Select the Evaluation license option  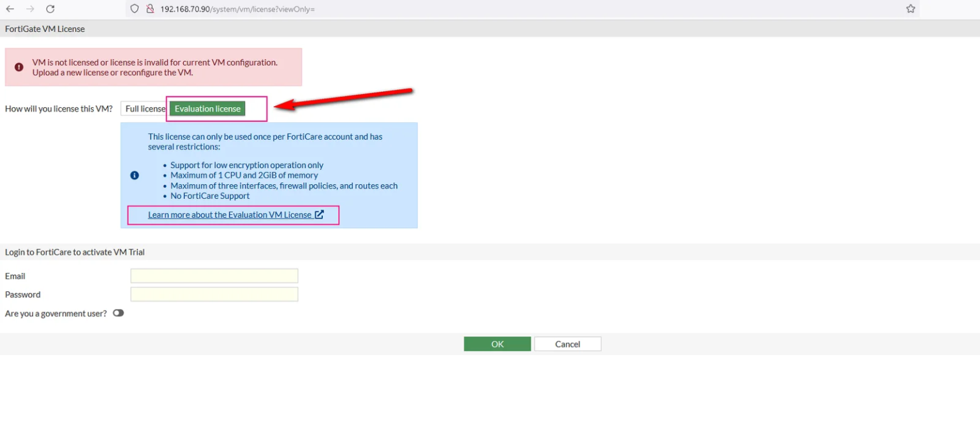(207, 108)
